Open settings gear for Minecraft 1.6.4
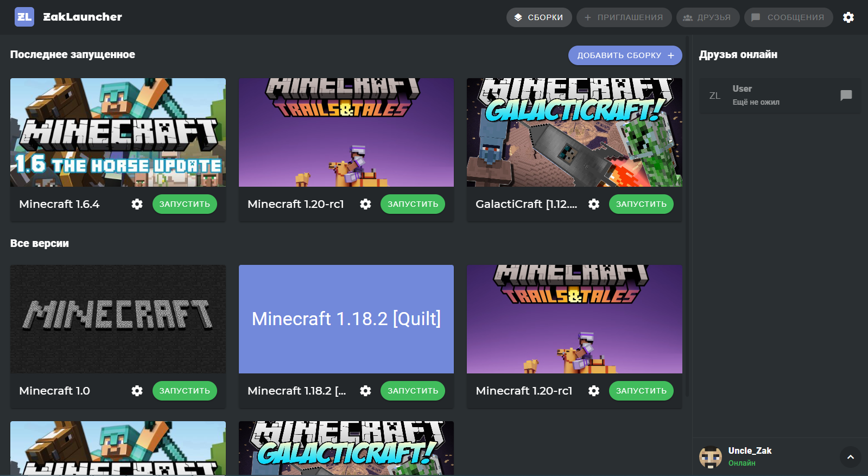 point(137,204)
